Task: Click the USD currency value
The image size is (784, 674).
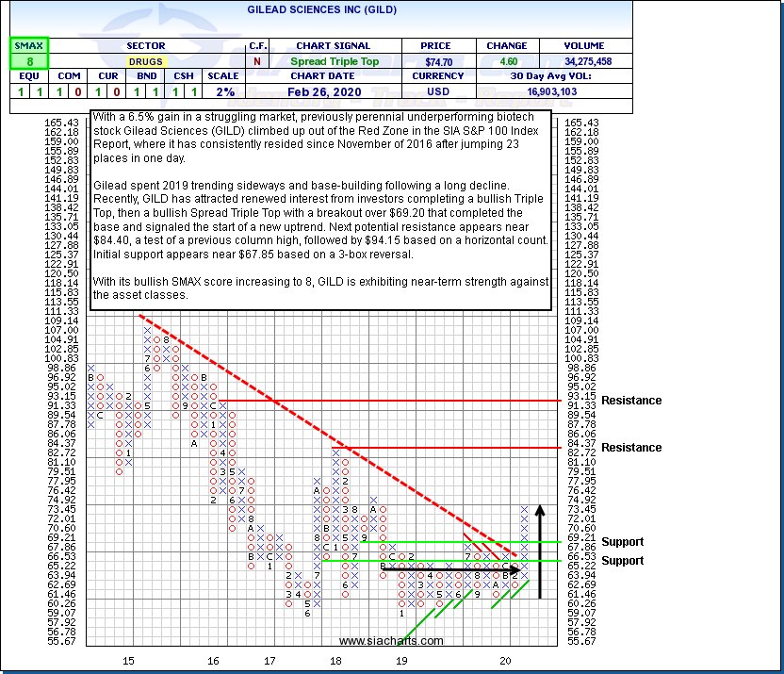Action: (x=438, y=91)
